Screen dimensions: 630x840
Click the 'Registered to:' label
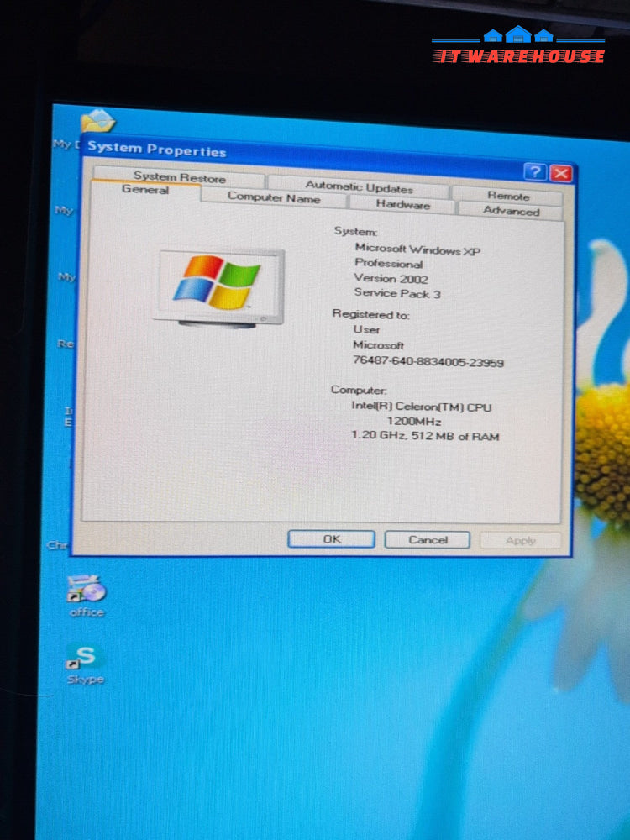370,314
